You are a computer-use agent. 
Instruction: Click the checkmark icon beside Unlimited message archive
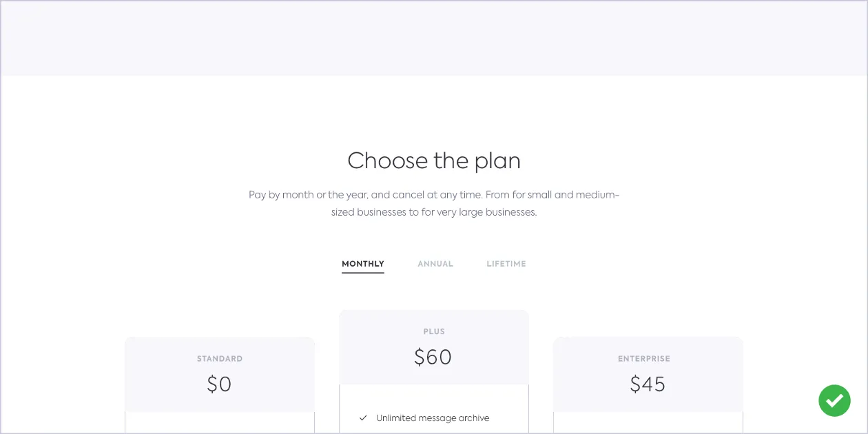tap(363, 418)
